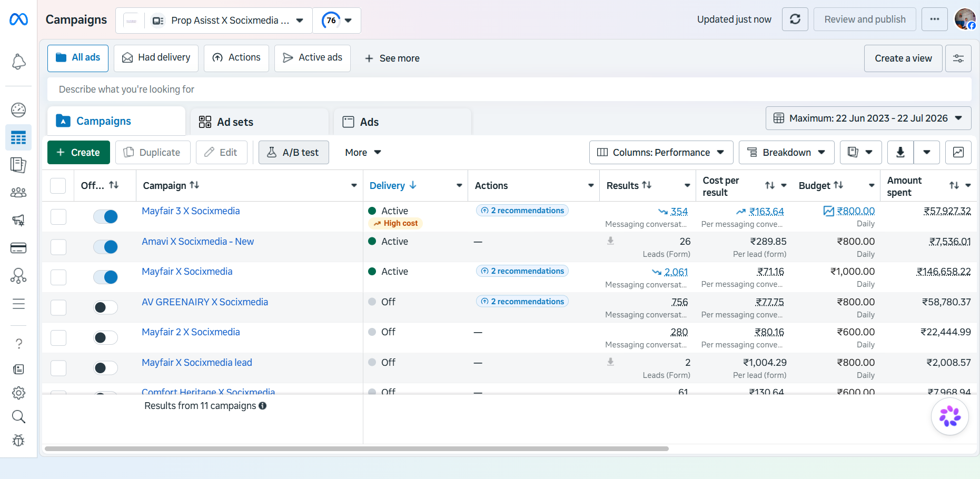The height and width of the screenshot is (479, 980).
Task: Turn on Mayfair 2 X Socixmedia campaign
Action: 105,337
